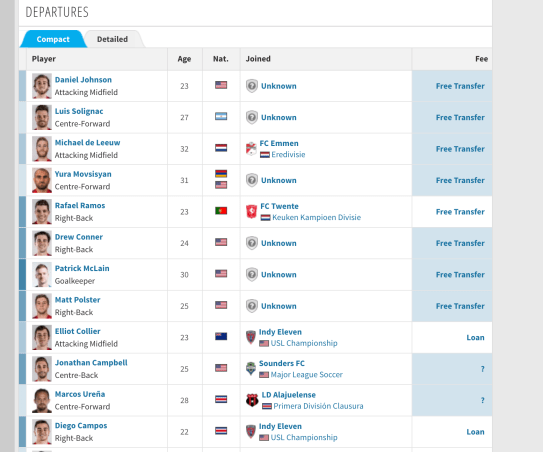The height and width of the screenshot is (452, 543).
Task: Open Matt Polster player link
Action: click(x=78, y=300)
